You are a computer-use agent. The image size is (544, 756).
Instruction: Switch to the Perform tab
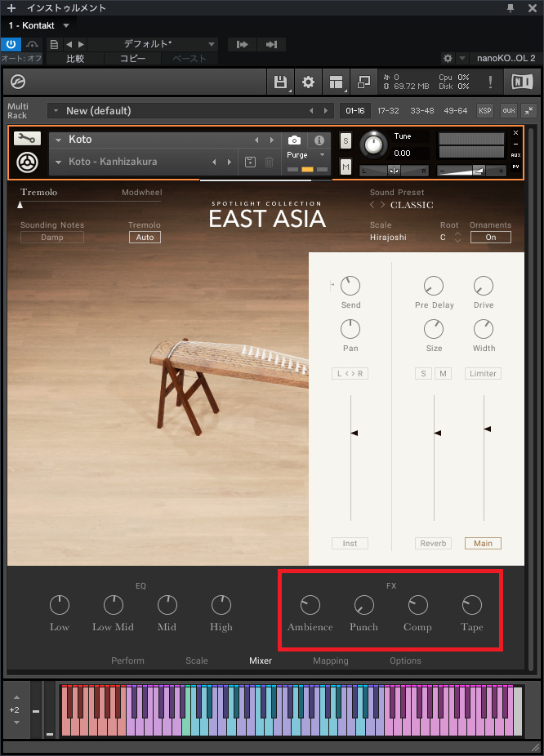tap(127, 660)
